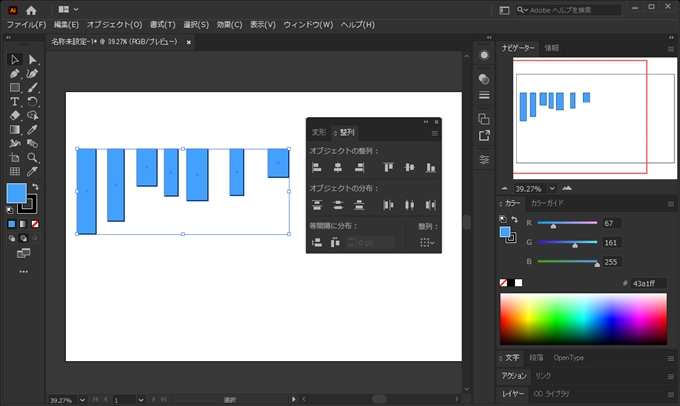The height and width of the screenshot is (406, 680).
Task: Switch to the 情報 tab
Action: (552, 48)
